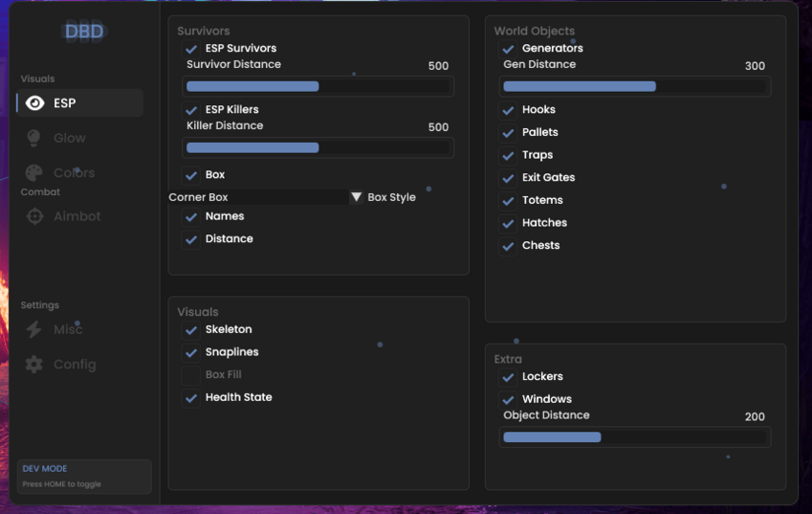This screenshot has height=514, width=812.
Task: Disable the Names checkbox
Action: coord(191,216)
